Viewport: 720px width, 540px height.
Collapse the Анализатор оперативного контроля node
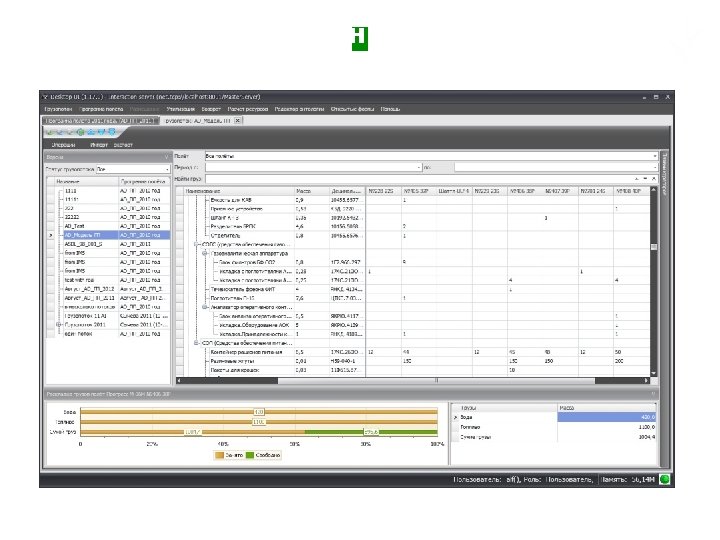(205, 307)
